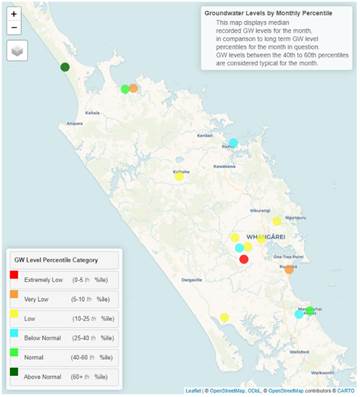Image resolution: width=360 pixels, height=397 pixels.
Task: Click the dark green Above Normal legend swatch
Action: tap(14, 372)
